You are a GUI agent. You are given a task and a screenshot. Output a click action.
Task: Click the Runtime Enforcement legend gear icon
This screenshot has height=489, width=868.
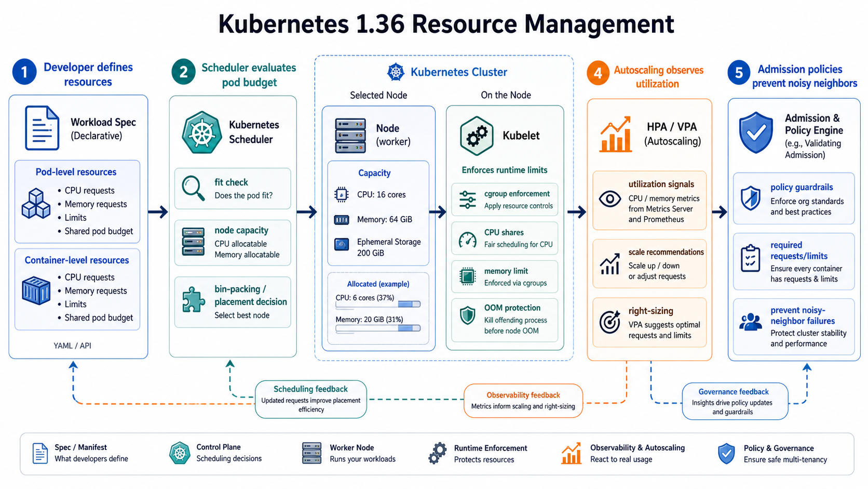tap(438, 453)
